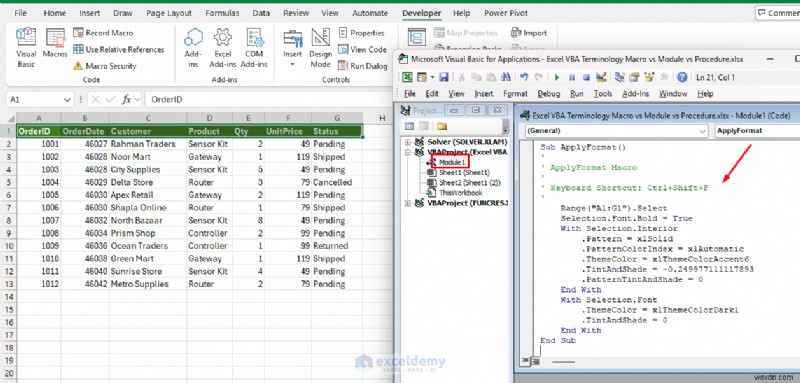The width and height of the screenshot is (800, 383).
Task: Open the insert function fx dropdown arrow
Action: [x=137, y=99]
